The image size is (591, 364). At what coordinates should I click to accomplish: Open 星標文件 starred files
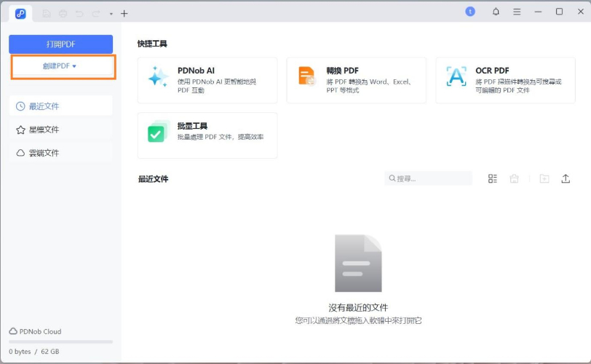(x=60, y=130)
